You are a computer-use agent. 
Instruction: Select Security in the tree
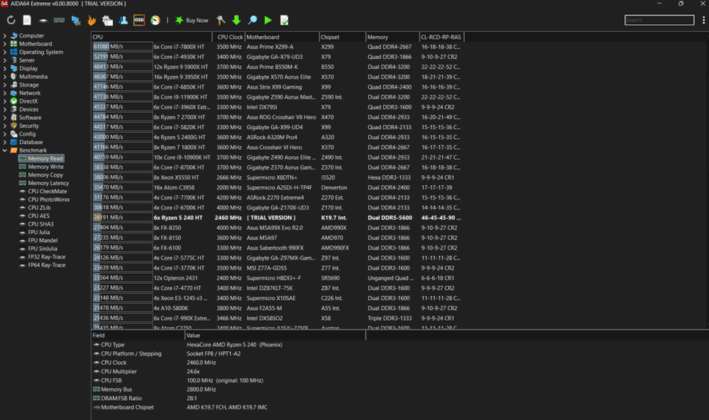tap(28, 126)
